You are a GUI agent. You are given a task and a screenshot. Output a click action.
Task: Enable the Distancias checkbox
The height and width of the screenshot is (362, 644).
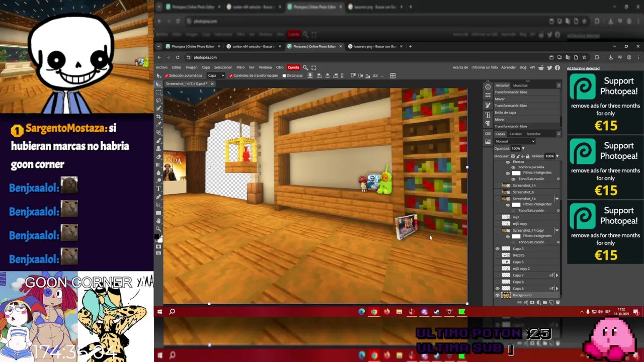[284, 75]
